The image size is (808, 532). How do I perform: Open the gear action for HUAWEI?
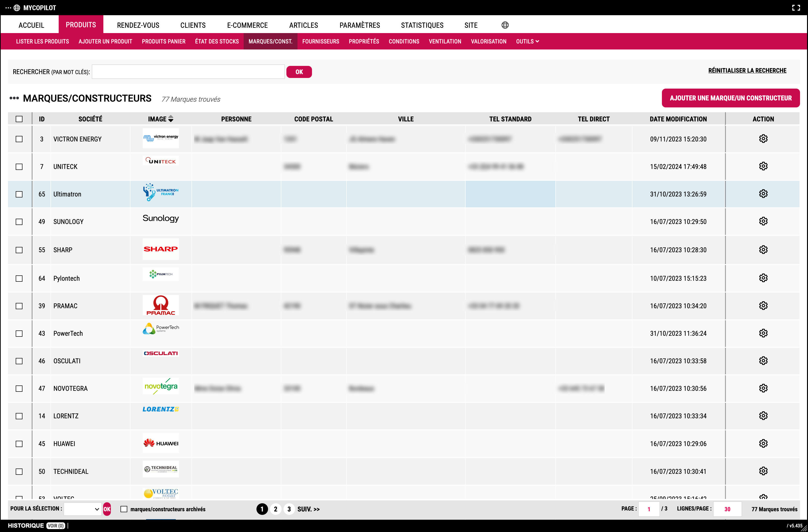click(763, 443)
